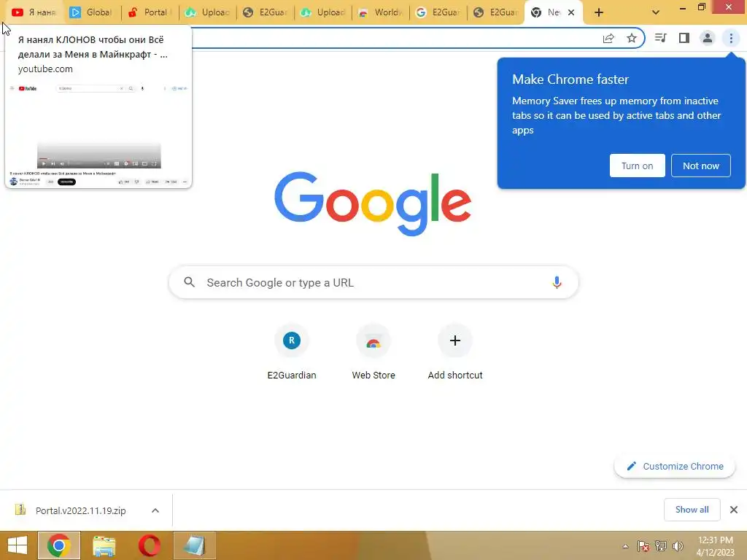Click the YouTube tab preview thumbnail
Image resolution: width=747 pixels, height=560 pixels.
click(x=98, y=135)
